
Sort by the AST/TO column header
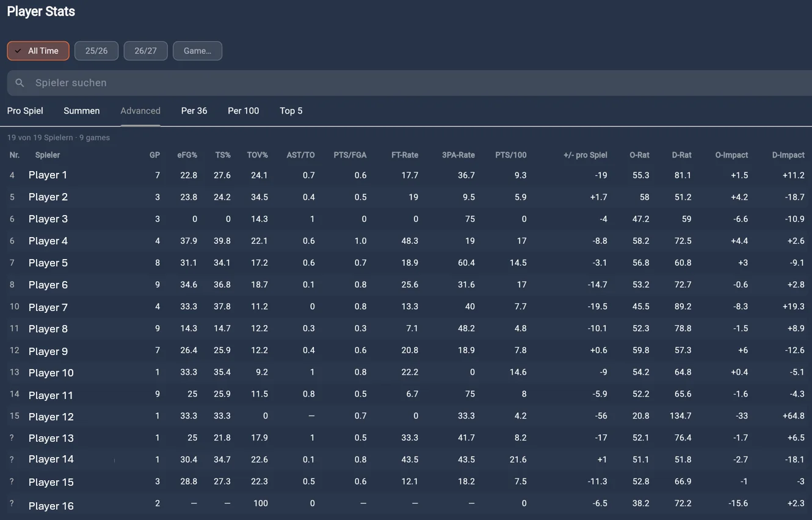301,155
